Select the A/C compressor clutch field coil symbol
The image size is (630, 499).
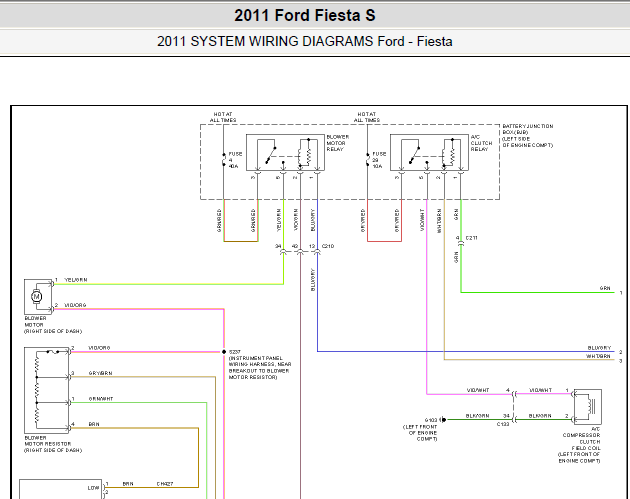click(587, 407)
